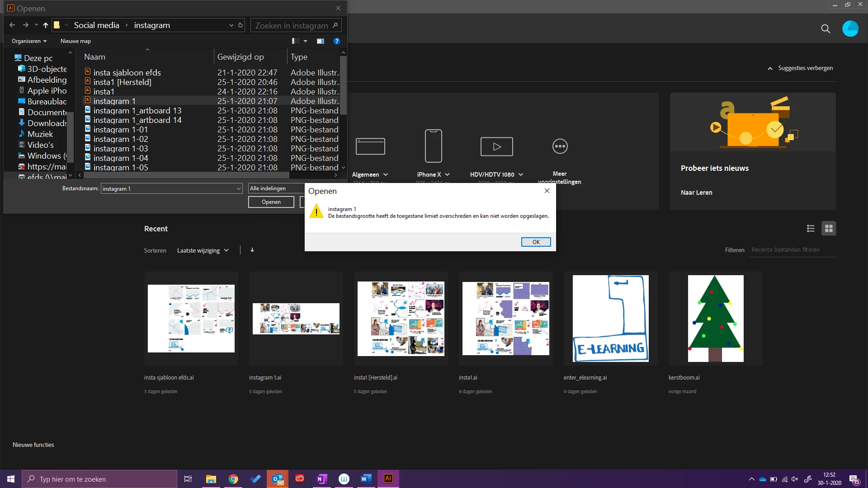868x488 pixels.
Task: Click Nieuwe map in file dialog
Action: 75,41
